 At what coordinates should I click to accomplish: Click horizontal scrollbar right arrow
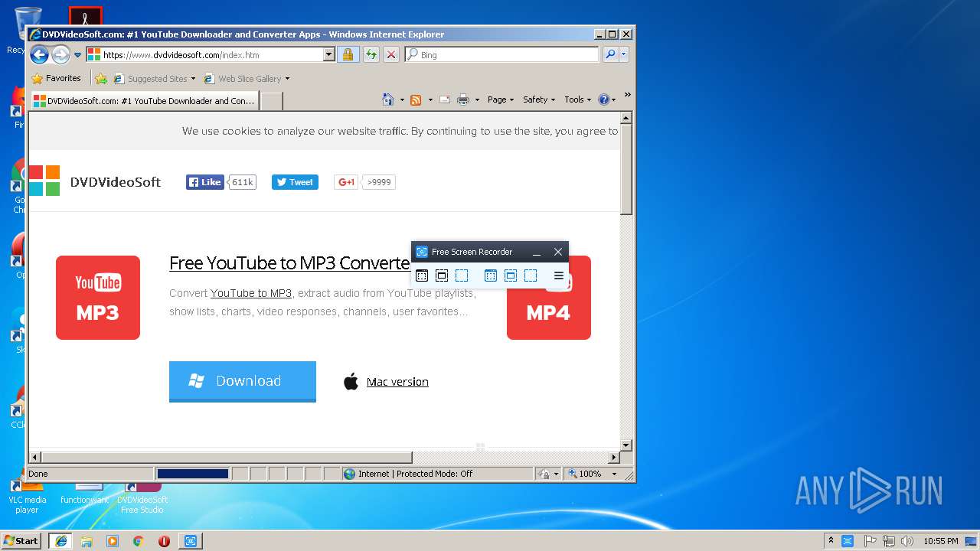[x=613, y=458]
